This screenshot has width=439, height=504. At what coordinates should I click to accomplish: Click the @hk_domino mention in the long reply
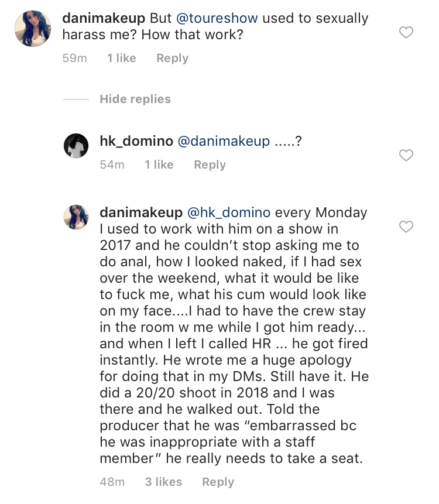pyautogui.click(x=228, y=212)
